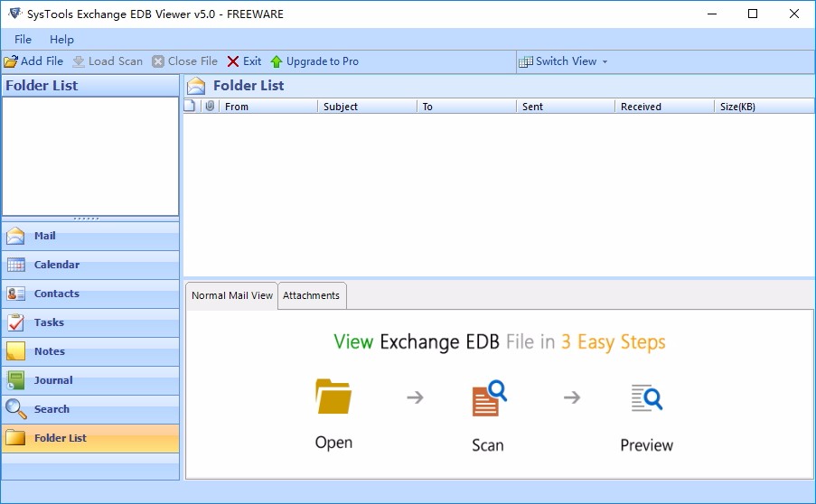Switch to the Normal Mail View tab

231,295
